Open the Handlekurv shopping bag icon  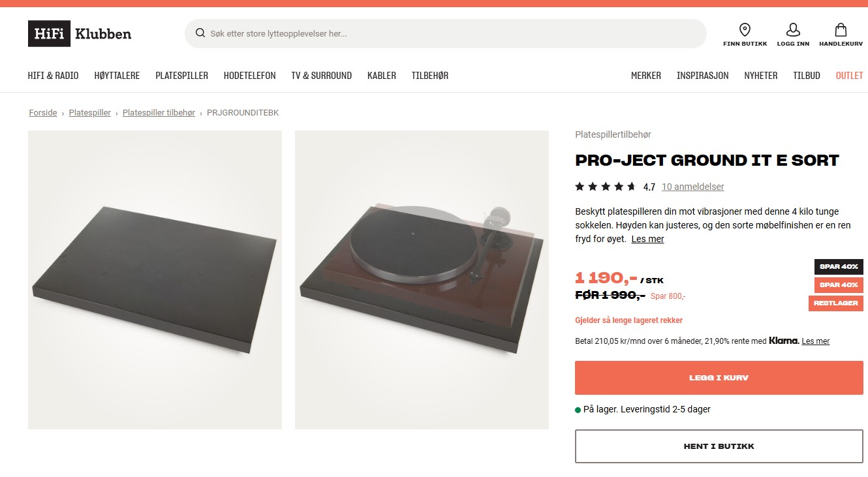point(841,30)
